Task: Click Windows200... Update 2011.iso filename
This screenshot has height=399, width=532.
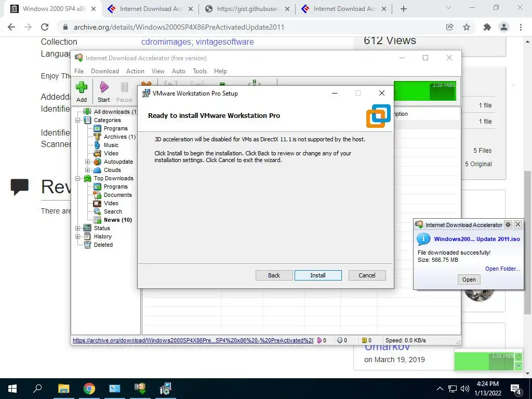Action: 477,239
